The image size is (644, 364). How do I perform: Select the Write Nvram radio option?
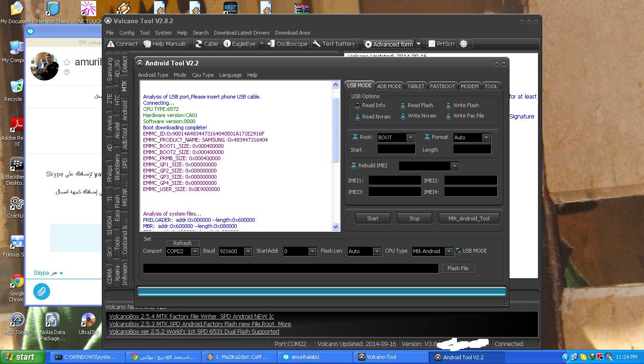[418, 116]
